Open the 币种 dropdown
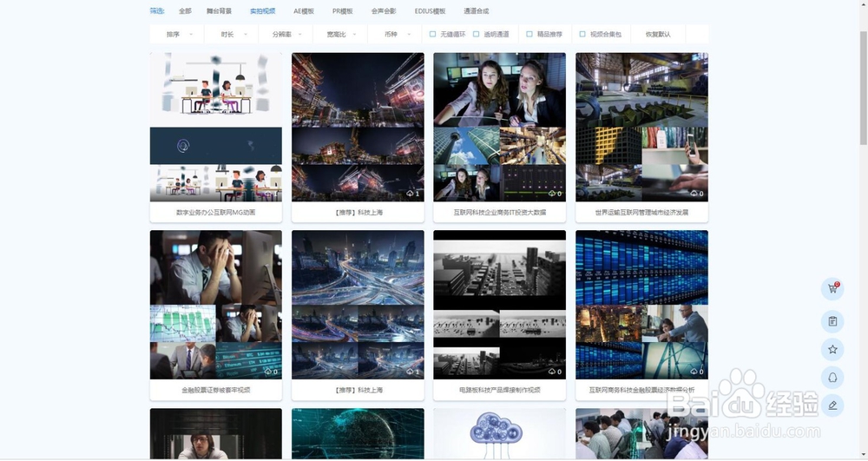The width and height of the screenshot is (868, 461). tap(395, 35)
